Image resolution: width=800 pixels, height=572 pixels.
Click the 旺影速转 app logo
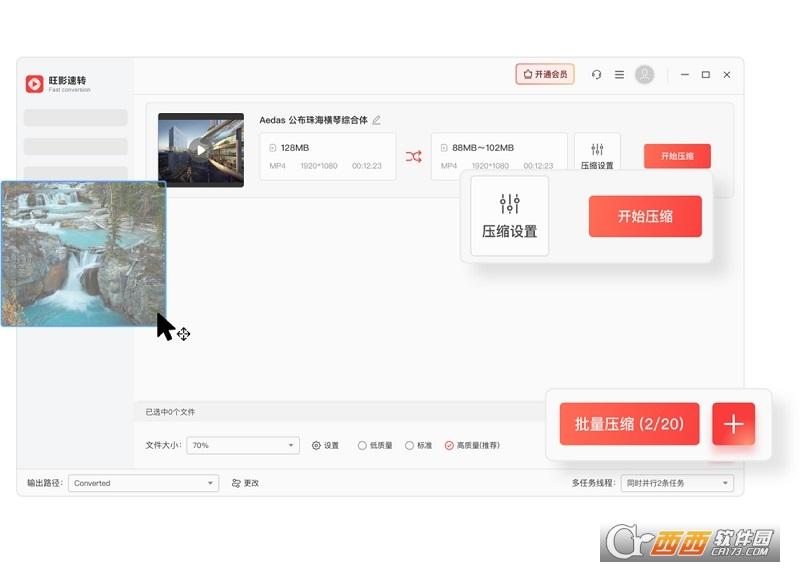pos(35,84)
